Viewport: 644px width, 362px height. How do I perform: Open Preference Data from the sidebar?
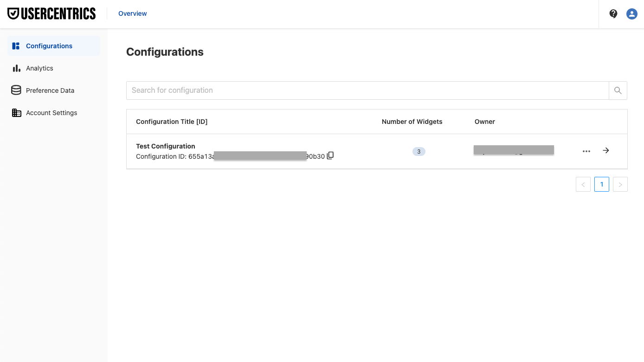[54, 90]
